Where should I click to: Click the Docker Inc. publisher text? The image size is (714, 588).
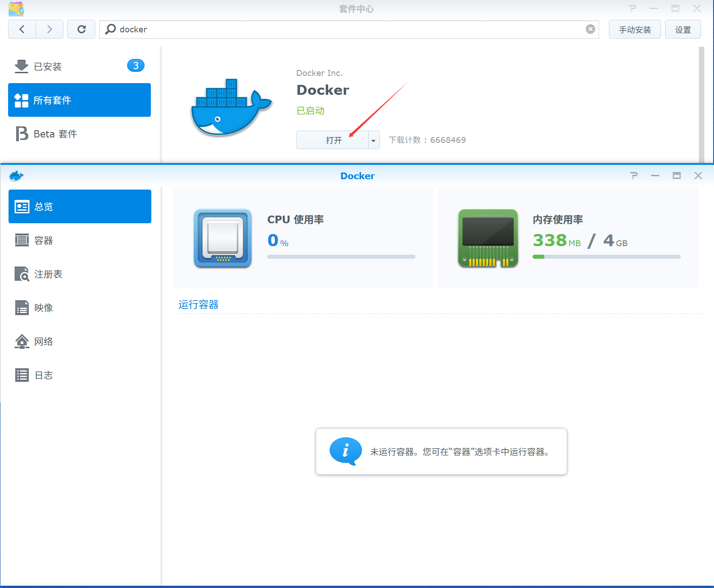(319, 73)
